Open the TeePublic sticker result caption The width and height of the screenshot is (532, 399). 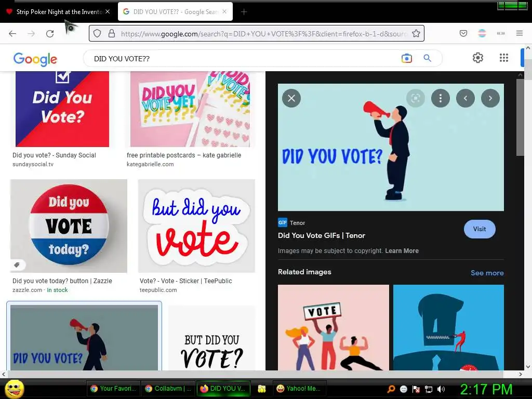186,281
